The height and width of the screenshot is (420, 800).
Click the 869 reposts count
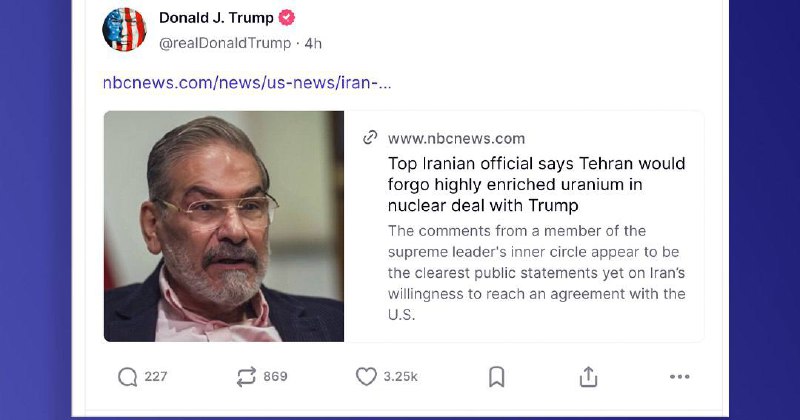pos(275,377)
